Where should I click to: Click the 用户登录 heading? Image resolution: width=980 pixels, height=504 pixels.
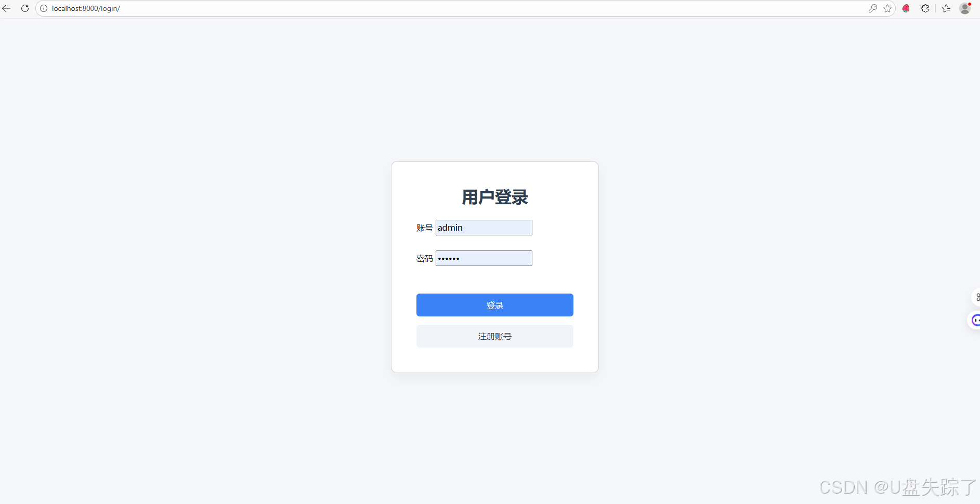tap(494, 197)
